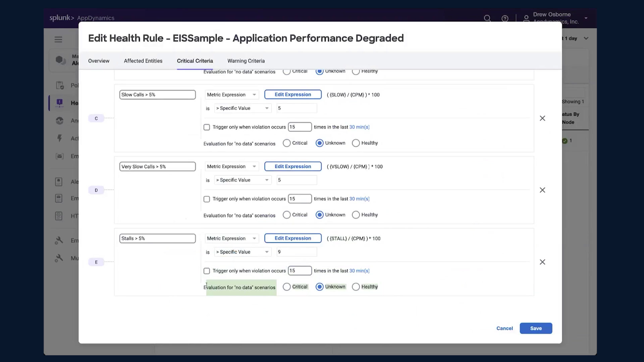
Task: Open the hamburger navigation menu
Action: click(58, 40)
